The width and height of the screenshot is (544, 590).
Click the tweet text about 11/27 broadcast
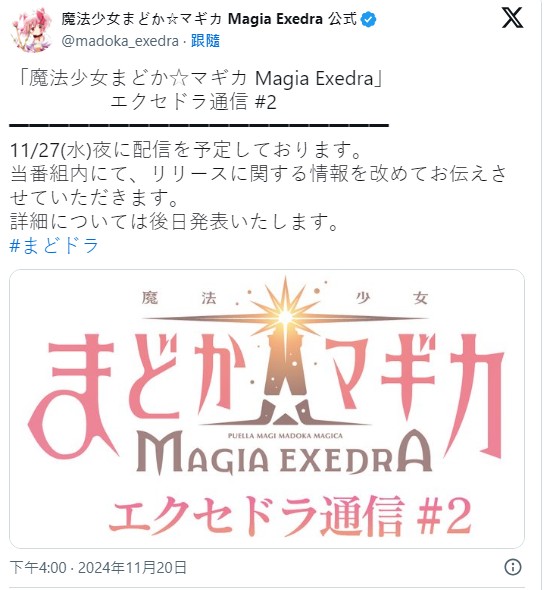pyautogui.click(x=185, y=149)
